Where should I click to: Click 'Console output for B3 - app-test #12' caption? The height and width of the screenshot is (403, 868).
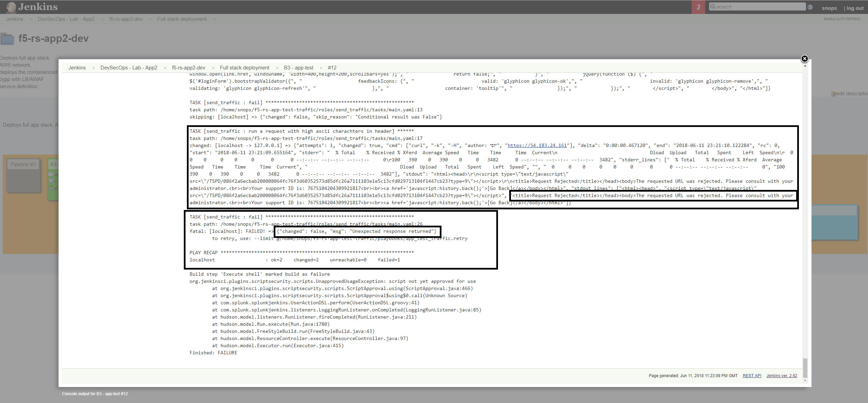[95, 394]
